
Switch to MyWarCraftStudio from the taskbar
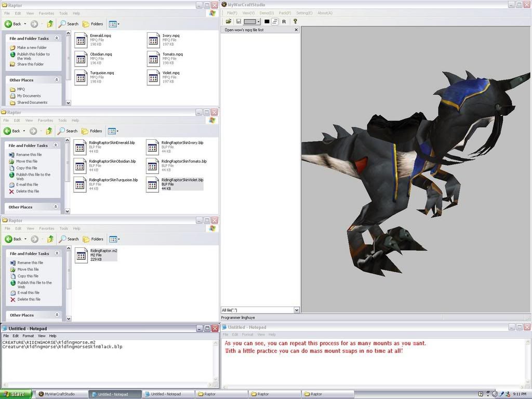62,394
